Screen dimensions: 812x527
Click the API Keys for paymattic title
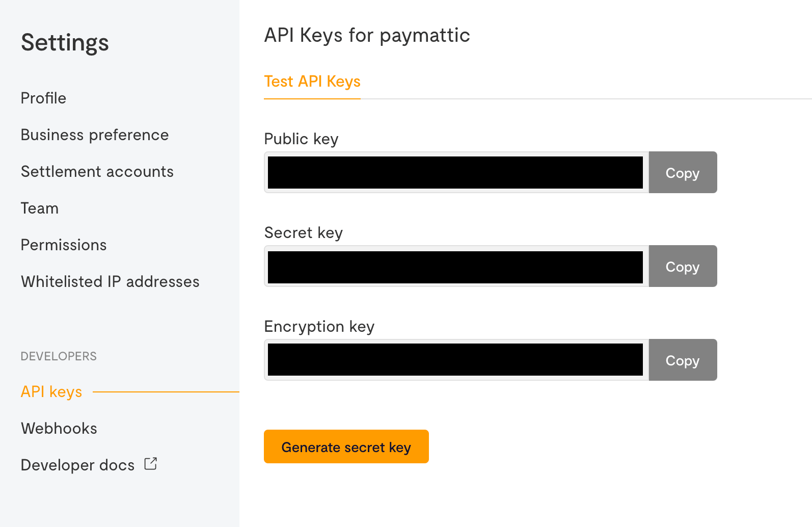click(x=367, y=36)
